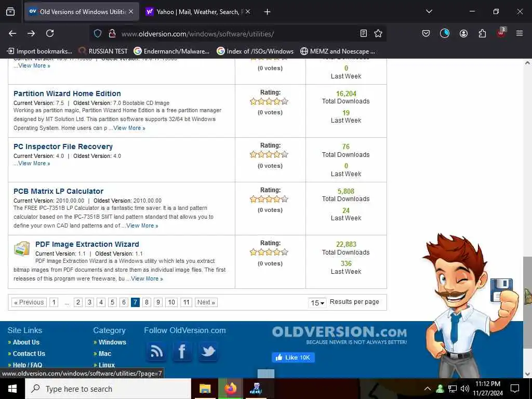
Task: Open a new tab with the plus button
Action: click(x=268, y=12)
